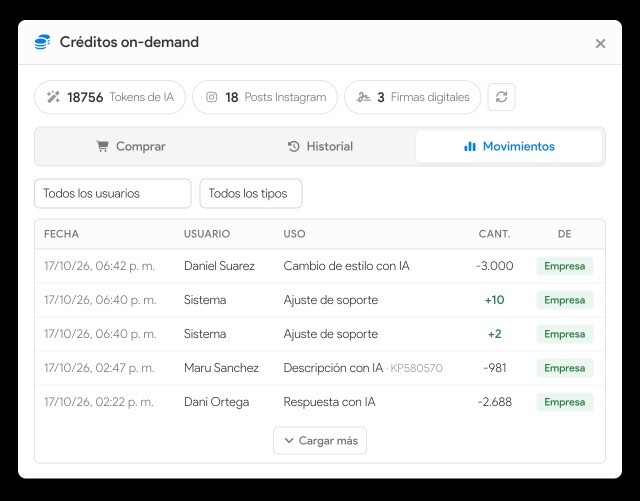Click the shopping cart icon in Comprar

tap(102, 146)
